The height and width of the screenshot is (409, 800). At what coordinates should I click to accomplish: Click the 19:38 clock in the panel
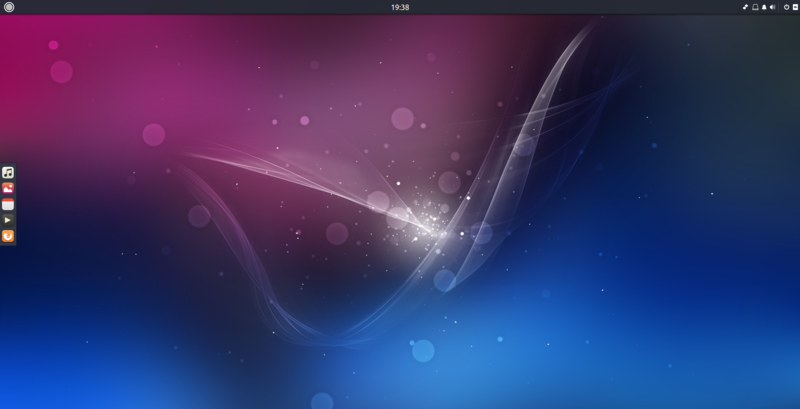click(x=400, y=7)
